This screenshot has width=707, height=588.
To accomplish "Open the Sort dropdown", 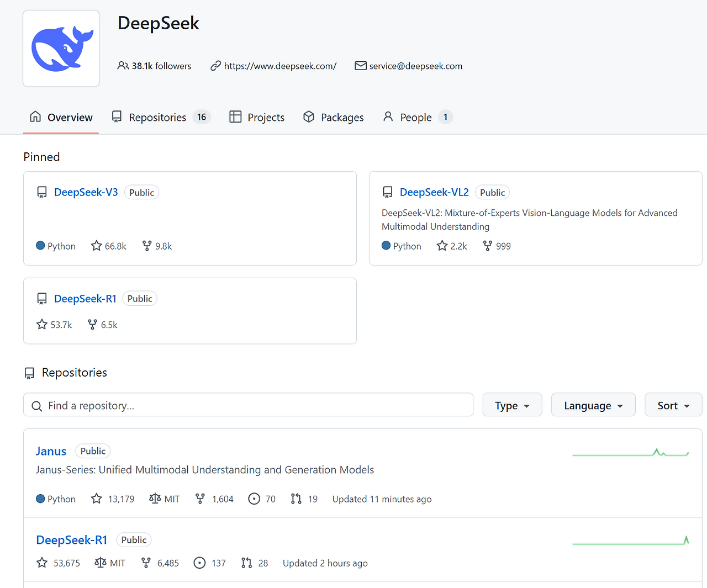I will [673, 405].
